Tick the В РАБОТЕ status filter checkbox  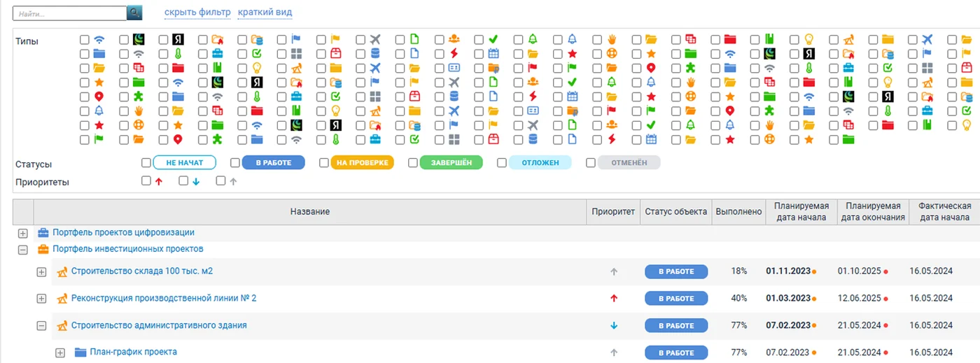coord(235,163)
